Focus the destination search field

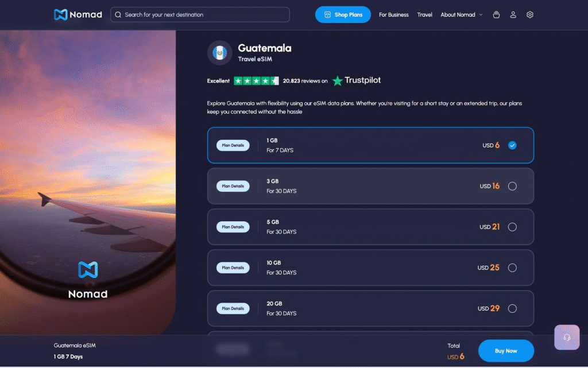click(200, 14)
